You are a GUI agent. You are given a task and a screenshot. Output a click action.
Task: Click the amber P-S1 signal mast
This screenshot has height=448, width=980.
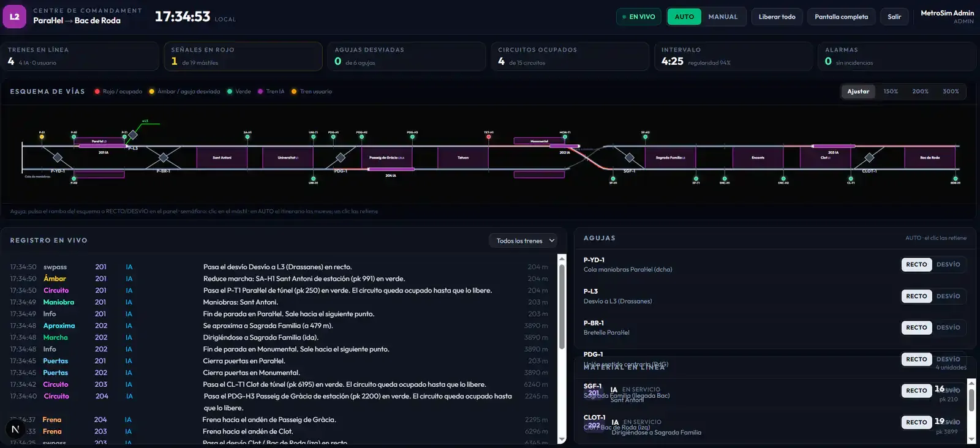point(42,137)
